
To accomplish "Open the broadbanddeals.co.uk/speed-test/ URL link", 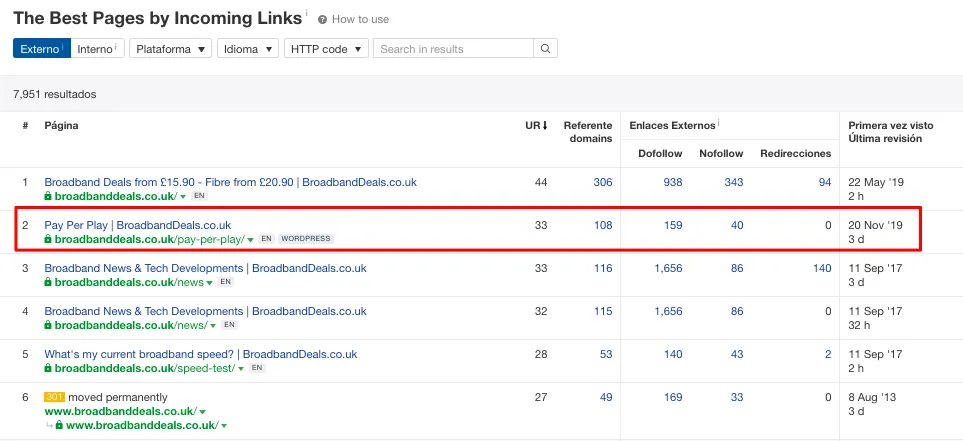I will [145, 368].
